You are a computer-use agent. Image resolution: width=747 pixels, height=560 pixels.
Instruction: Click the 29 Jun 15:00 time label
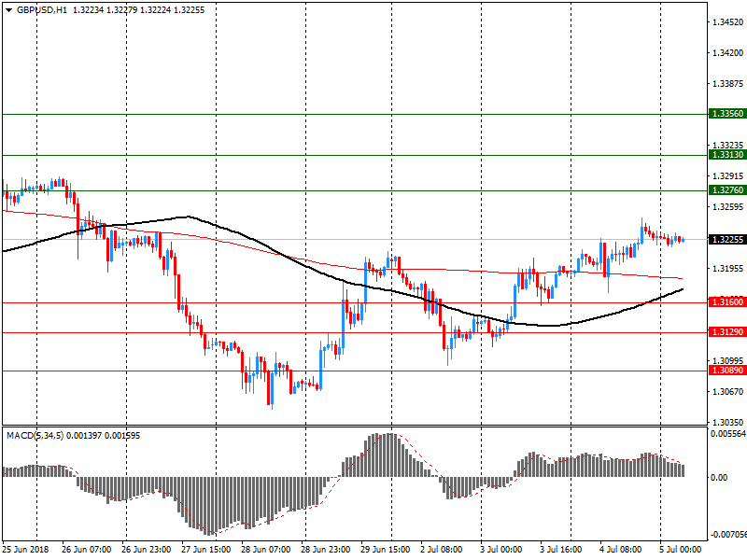pyautogui.click(x=386, y=550)
